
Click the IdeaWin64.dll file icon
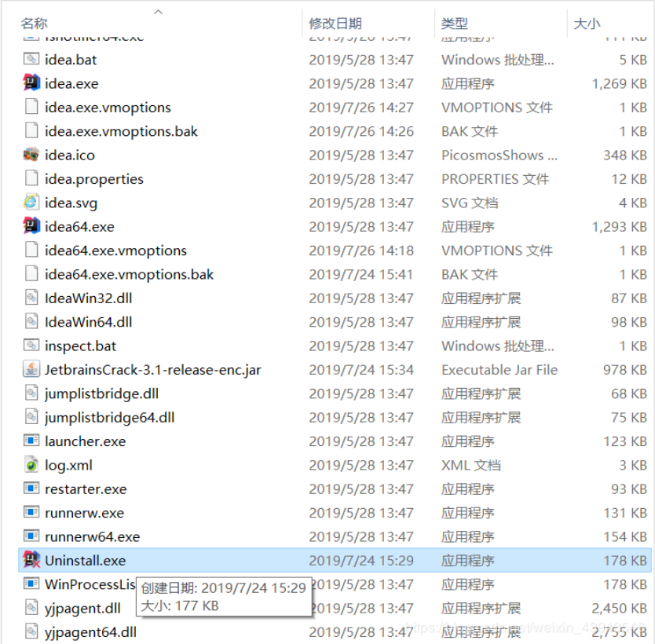click(x=31, y=321)
